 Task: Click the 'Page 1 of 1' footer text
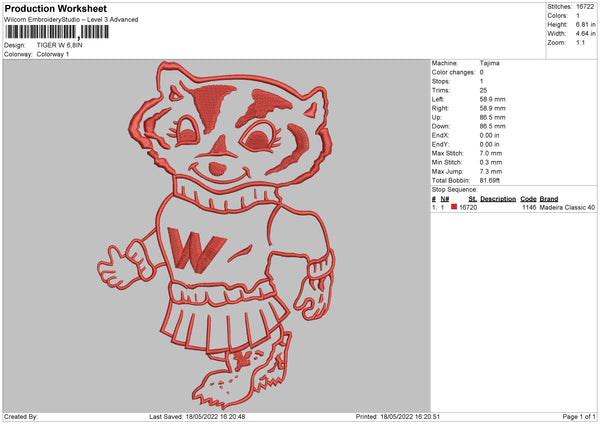click(x=579, y=416)
